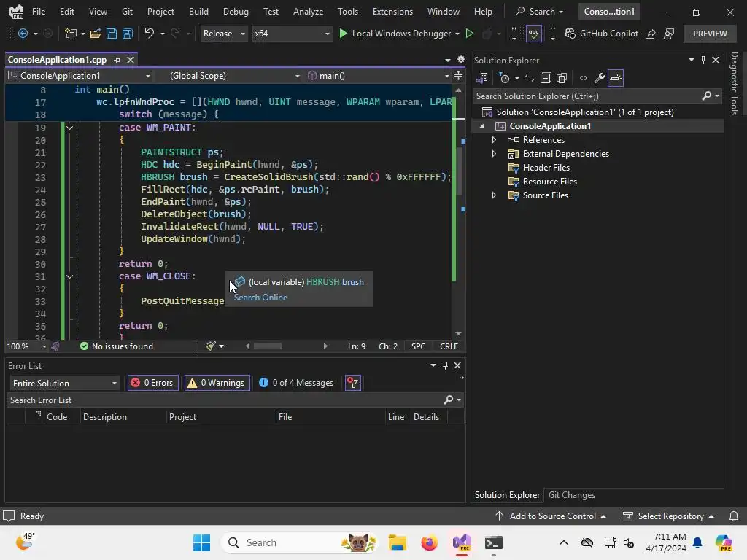Open the ConsoleApplication1 project scope dropdown
The width and height of the screenshot is (747, 560).
point(80,76)
